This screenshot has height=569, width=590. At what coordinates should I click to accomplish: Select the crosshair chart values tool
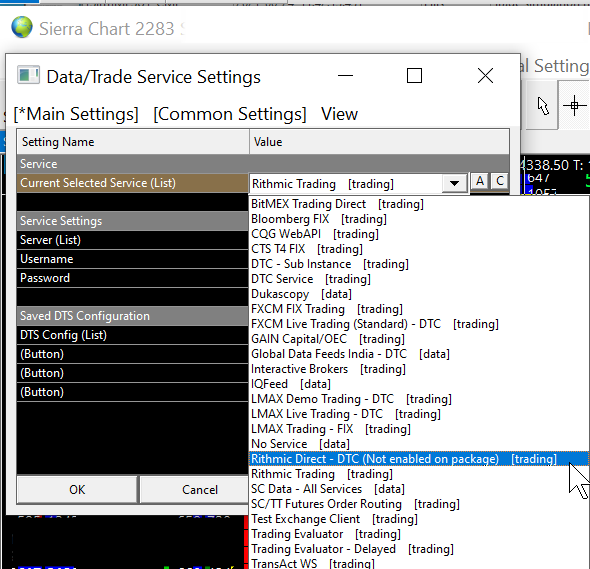pyautogui.click(x=574, y=106)
